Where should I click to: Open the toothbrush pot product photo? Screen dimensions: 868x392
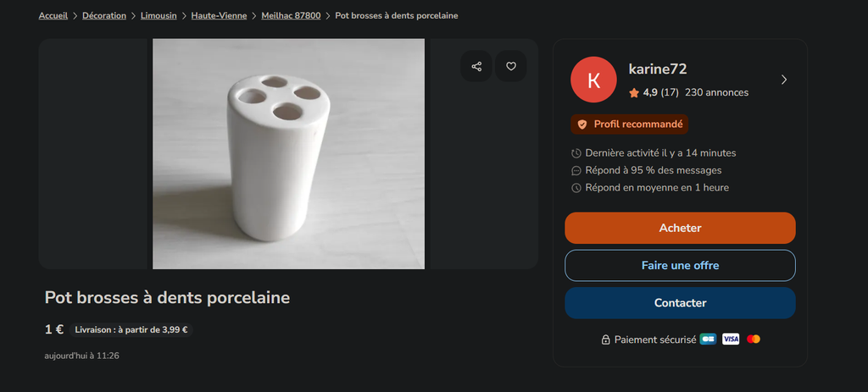coord(288,154)
